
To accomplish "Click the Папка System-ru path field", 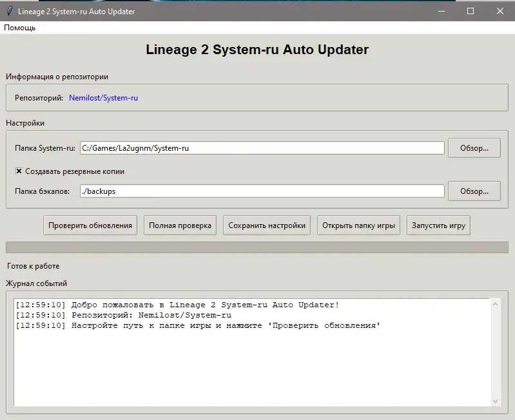I will tap(262, 148).
